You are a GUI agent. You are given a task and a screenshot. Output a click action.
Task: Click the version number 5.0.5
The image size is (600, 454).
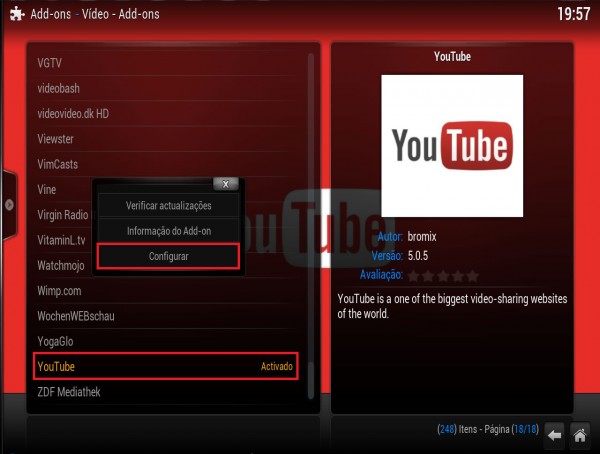pos(417,256)
